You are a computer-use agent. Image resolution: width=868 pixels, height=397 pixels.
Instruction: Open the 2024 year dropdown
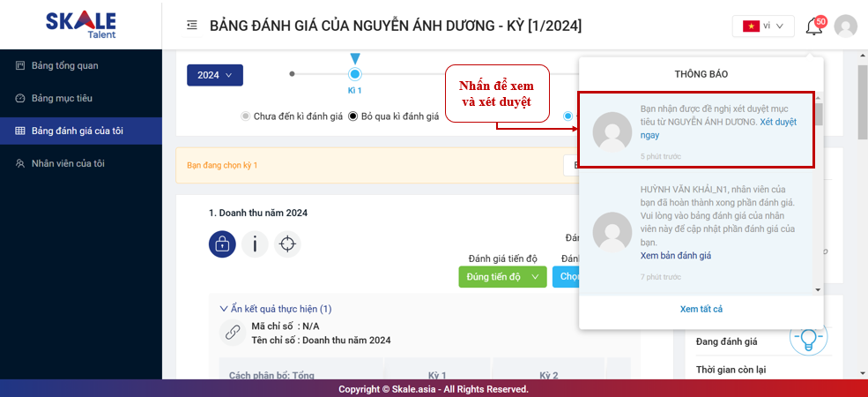[214, 75]
